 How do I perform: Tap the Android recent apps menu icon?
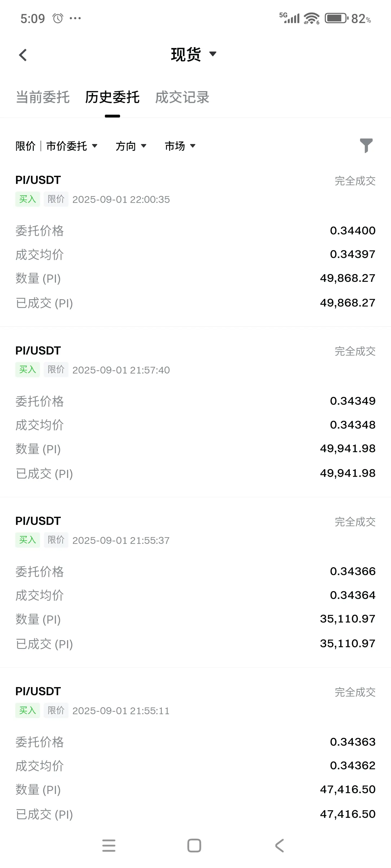coord(109,845)
